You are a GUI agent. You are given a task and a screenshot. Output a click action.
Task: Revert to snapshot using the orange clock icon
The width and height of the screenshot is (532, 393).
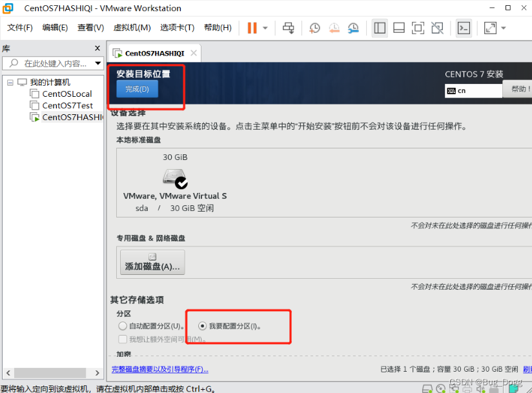334,28
